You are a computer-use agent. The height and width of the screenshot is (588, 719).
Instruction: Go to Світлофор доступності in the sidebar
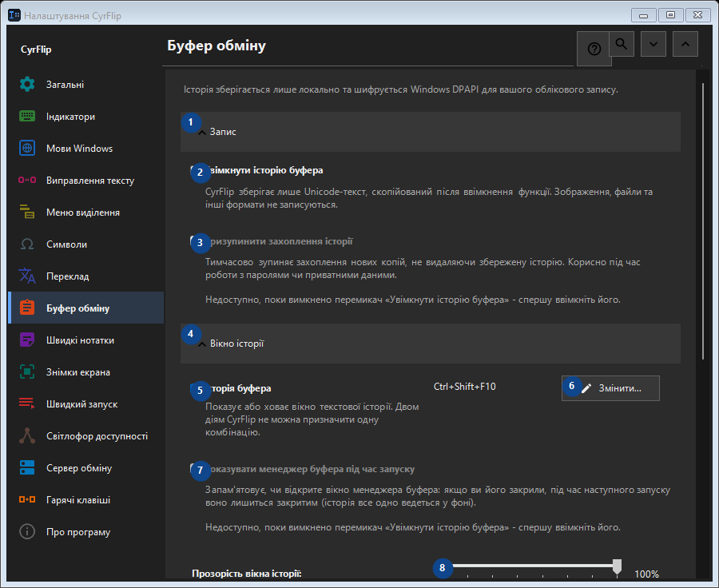(85, 435)
